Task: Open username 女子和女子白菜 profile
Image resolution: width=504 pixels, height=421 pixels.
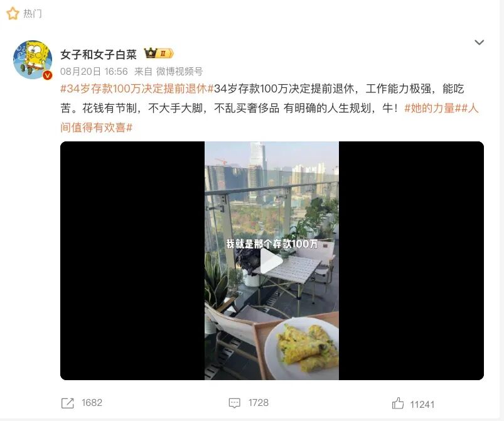Action: click(x=99, y=55)
